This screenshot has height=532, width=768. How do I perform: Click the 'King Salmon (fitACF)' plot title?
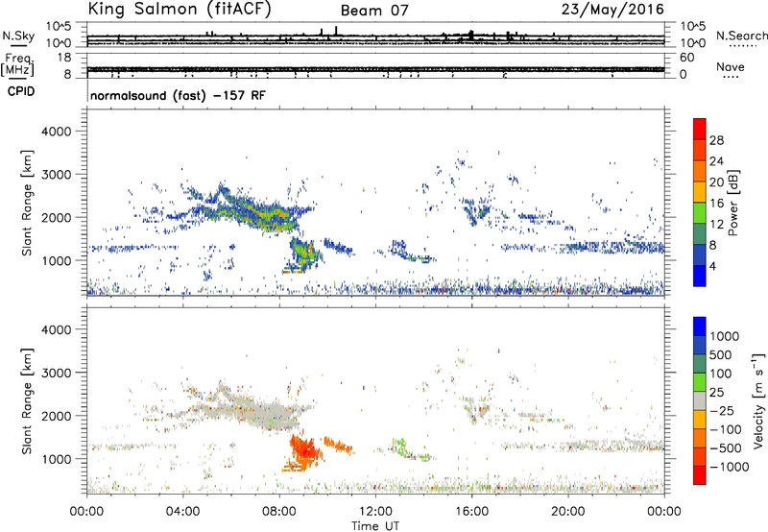tap(180, 9)
